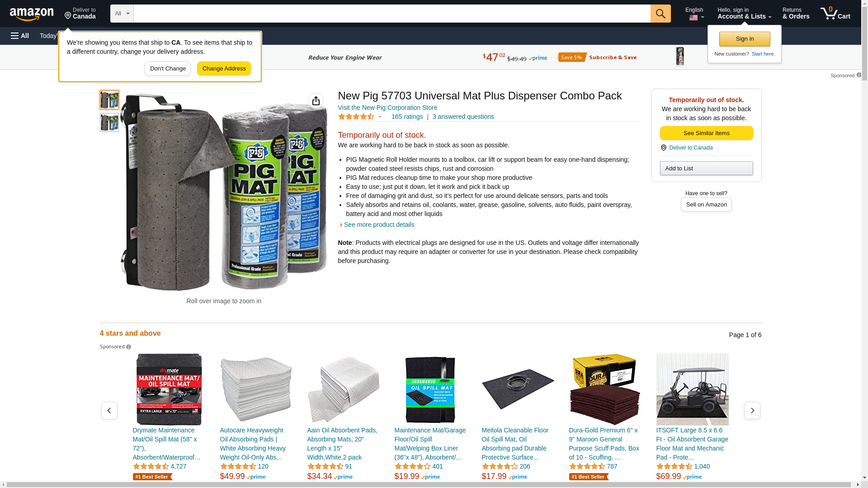Click the Deliver to Canada location header

[x=80, y=14]
